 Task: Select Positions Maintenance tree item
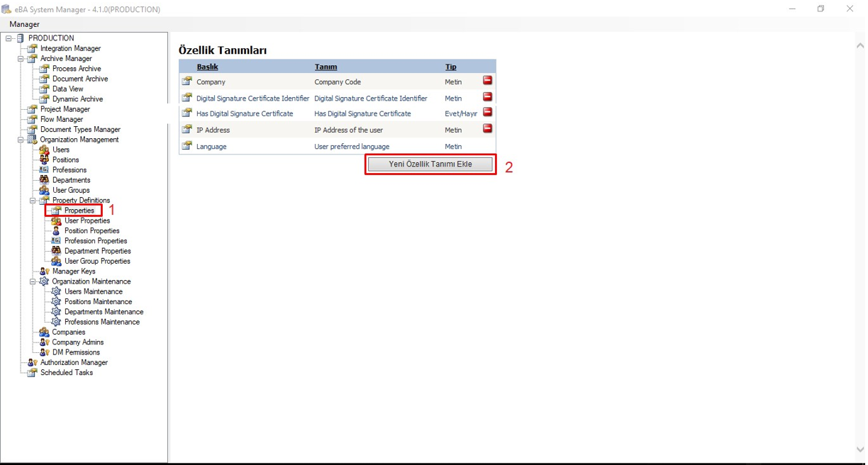pos(98,301)
